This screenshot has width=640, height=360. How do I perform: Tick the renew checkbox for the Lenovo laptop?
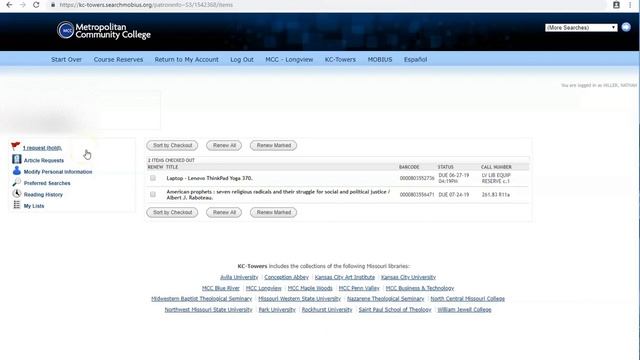click(153, 178)
